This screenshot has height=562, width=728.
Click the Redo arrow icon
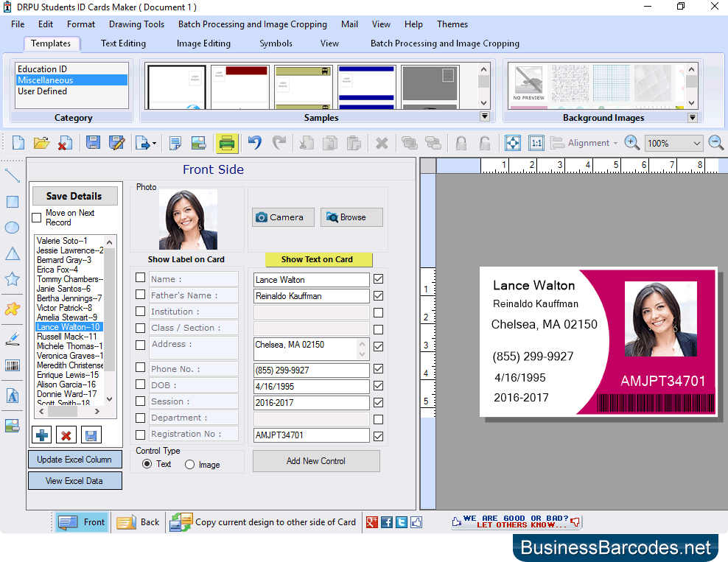(279, 143)
